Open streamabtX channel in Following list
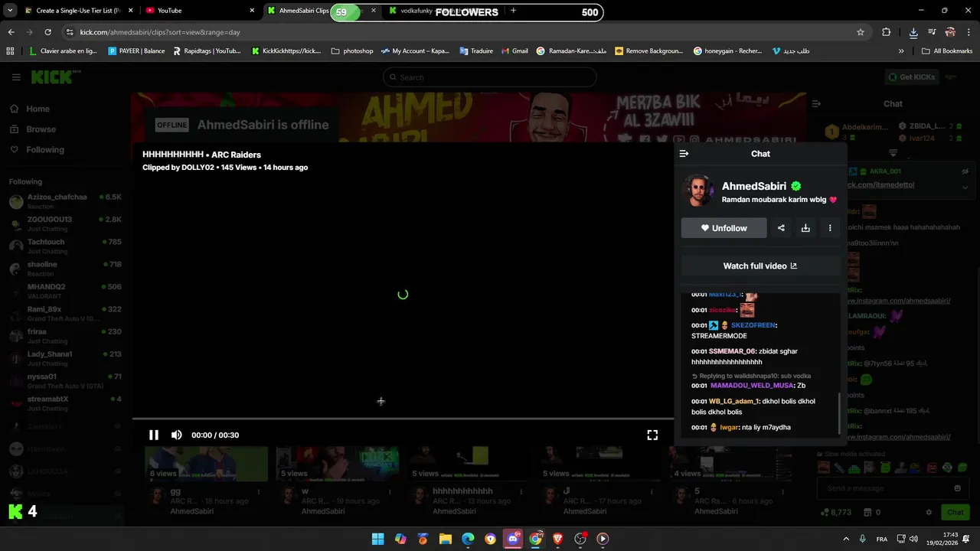This screenshot has width=980, height=551. click(x=65, y=403)
